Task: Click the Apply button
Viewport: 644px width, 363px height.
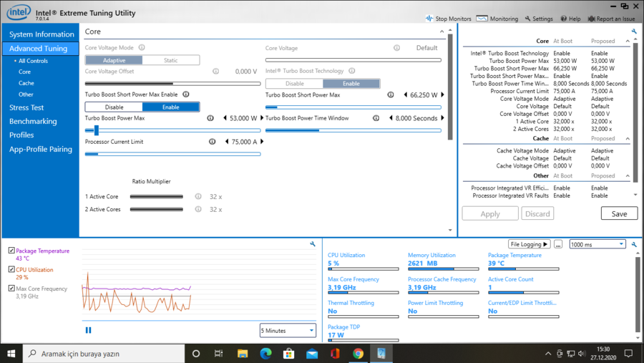Action: click(490, 214)
